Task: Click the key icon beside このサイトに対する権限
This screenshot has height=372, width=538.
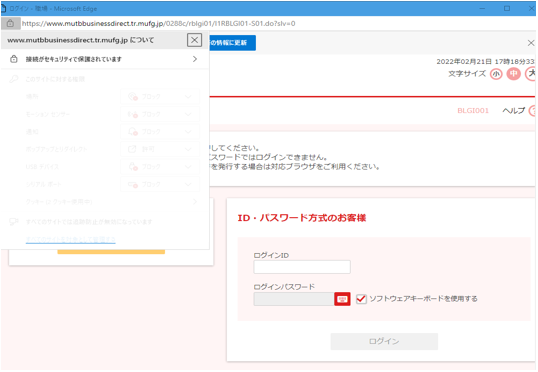Action: 14,79
